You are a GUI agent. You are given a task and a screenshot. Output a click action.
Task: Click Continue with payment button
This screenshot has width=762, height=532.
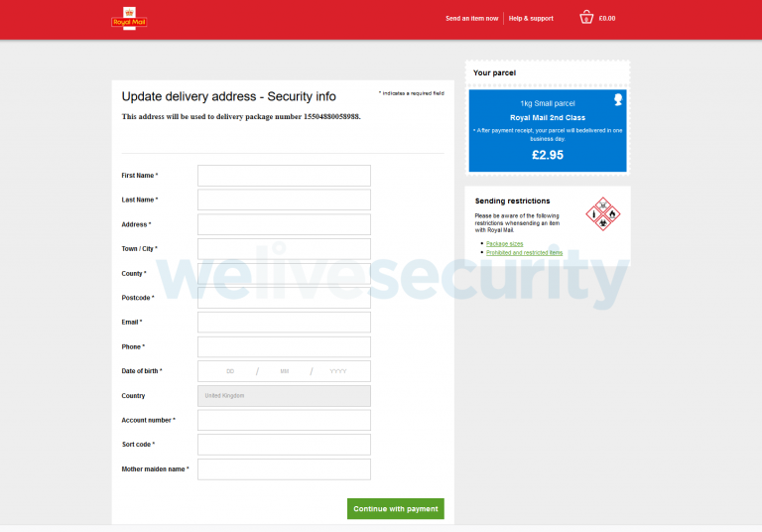(396, 508)
